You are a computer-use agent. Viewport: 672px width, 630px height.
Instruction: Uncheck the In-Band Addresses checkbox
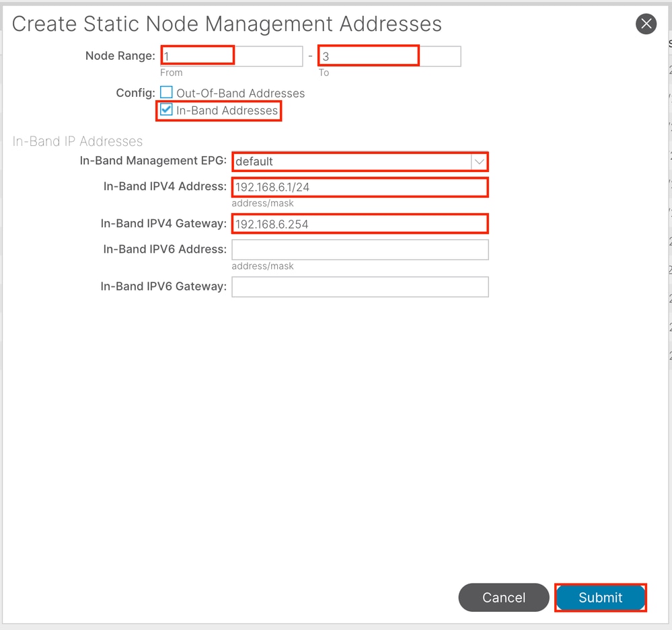click(x=166, y=110)
